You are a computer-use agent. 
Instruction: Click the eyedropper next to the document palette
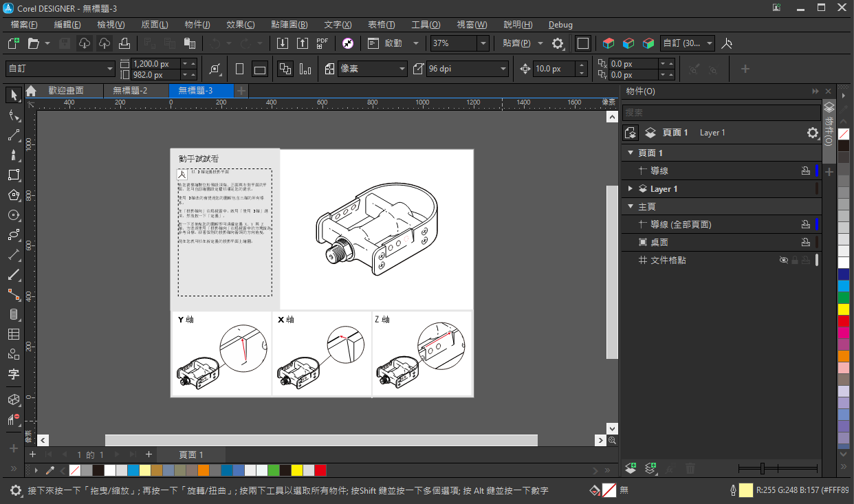(50, 470)
